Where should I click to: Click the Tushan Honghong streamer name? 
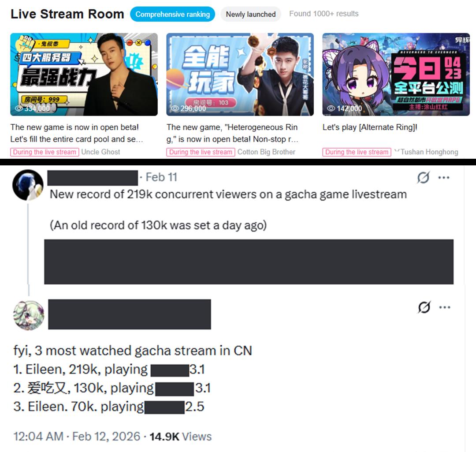(429, 152)
